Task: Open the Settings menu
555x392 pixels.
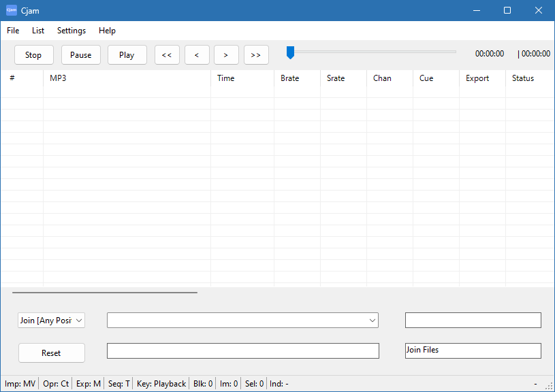Action: (x=71, y=30)
